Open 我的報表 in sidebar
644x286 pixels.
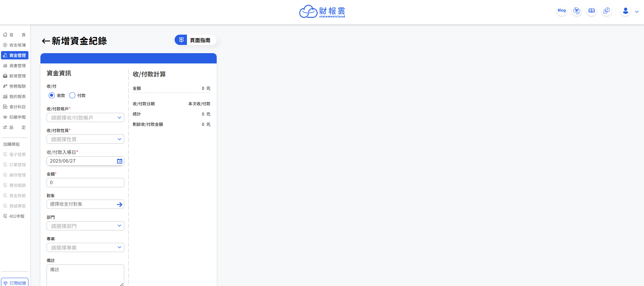tap(14, 97)
